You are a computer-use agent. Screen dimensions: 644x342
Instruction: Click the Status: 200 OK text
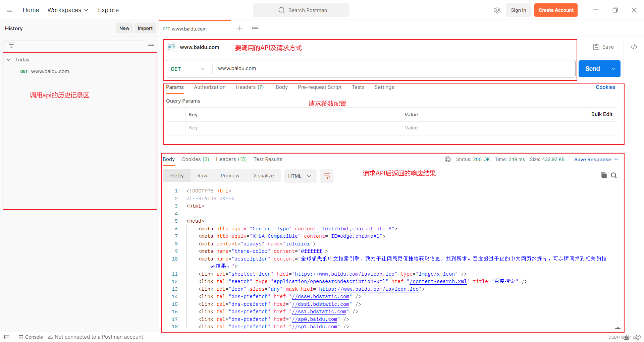[473, 159]
